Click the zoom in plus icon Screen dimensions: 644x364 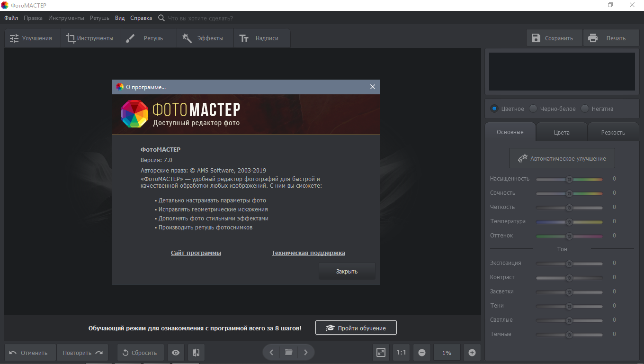point(472,353)
